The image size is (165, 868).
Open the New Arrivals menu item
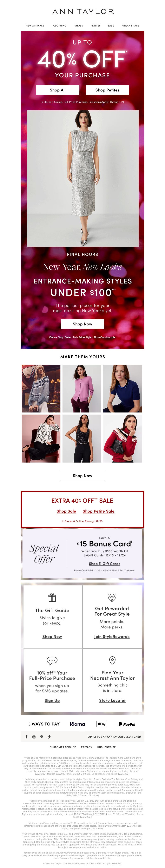35,26
